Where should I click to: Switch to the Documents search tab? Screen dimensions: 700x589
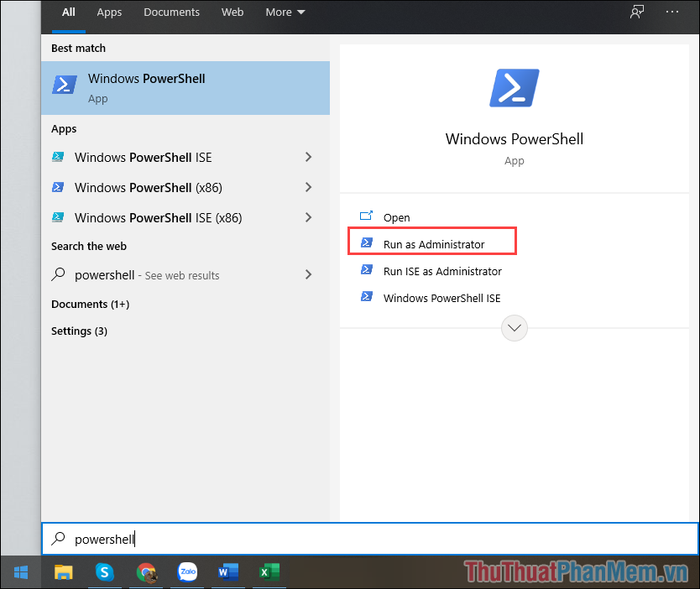coord(171,13)
